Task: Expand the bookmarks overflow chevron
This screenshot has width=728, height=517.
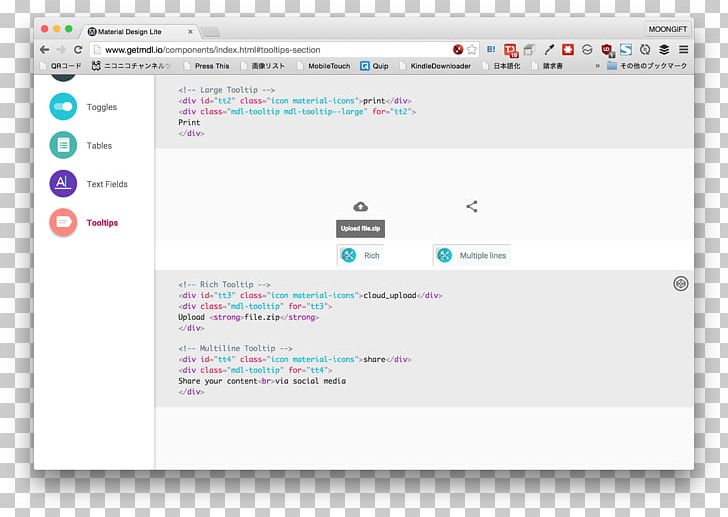Action: tap(598, 66)
